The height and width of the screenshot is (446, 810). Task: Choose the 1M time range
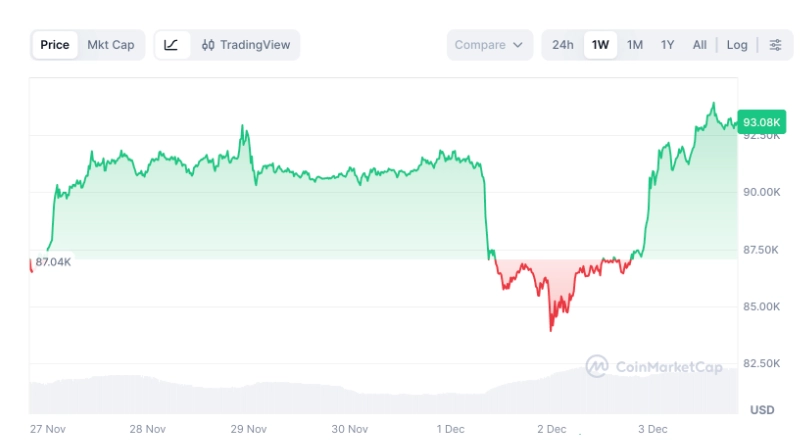coord(635,45)
